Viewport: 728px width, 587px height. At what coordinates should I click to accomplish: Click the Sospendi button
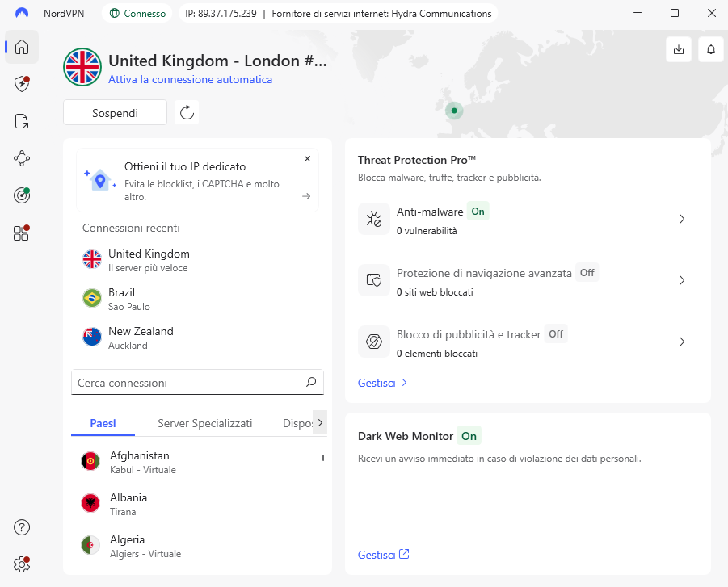coord(116,113)
